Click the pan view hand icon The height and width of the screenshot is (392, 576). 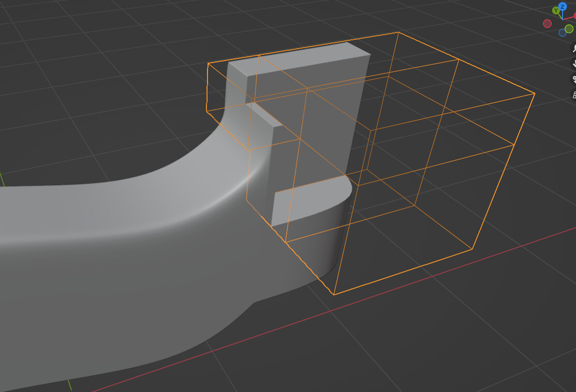(x=574, y=64)
